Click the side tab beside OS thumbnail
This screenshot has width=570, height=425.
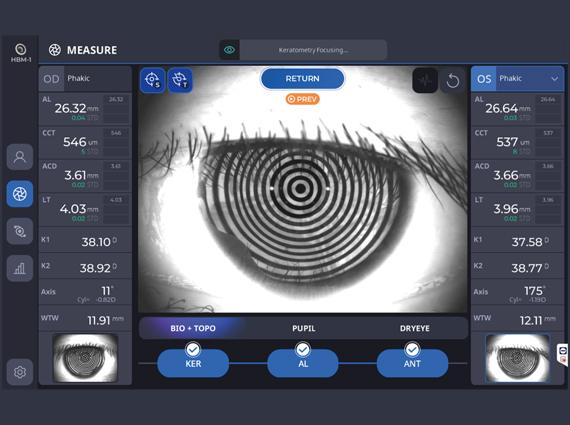pyautogui.click(x=563, y=355)
